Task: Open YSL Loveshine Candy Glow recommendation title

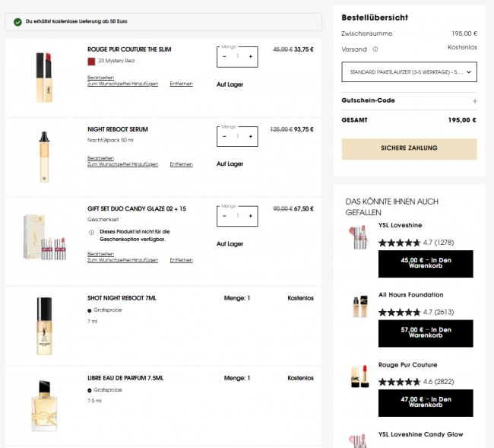Action: click(x=420, y=434)
